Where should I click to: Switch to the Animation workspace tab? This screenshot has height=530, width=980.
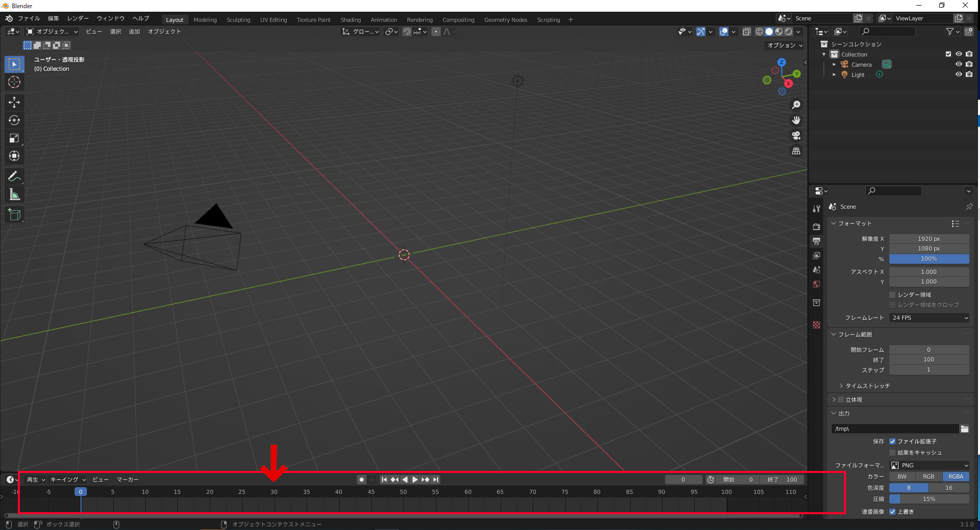pyautogui.click(x=384, y=20)
